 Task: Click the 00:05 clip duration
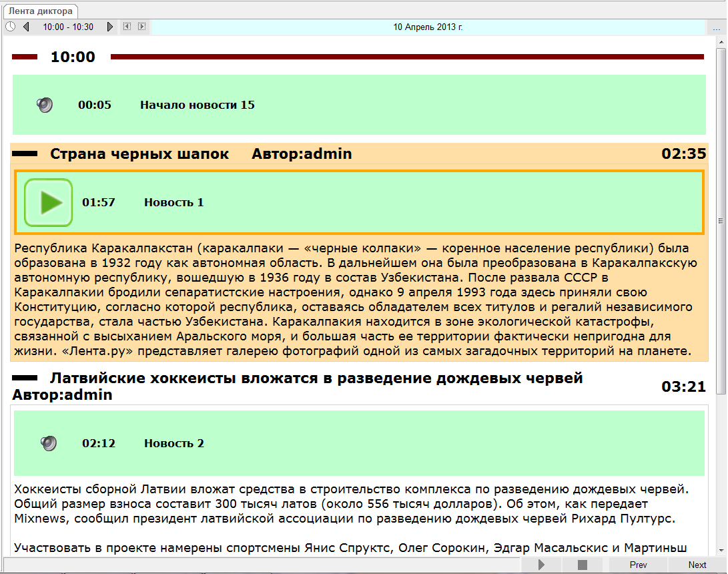point(95,105)
